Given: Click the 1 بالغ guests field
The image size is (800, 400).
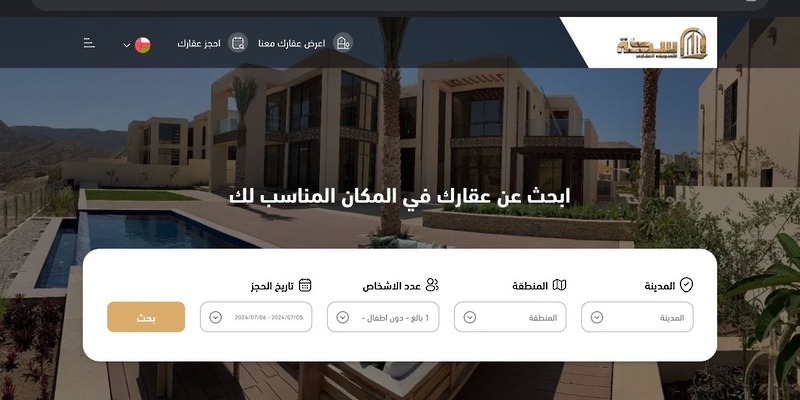Looking at the screenshot, I should click(383, 317).
